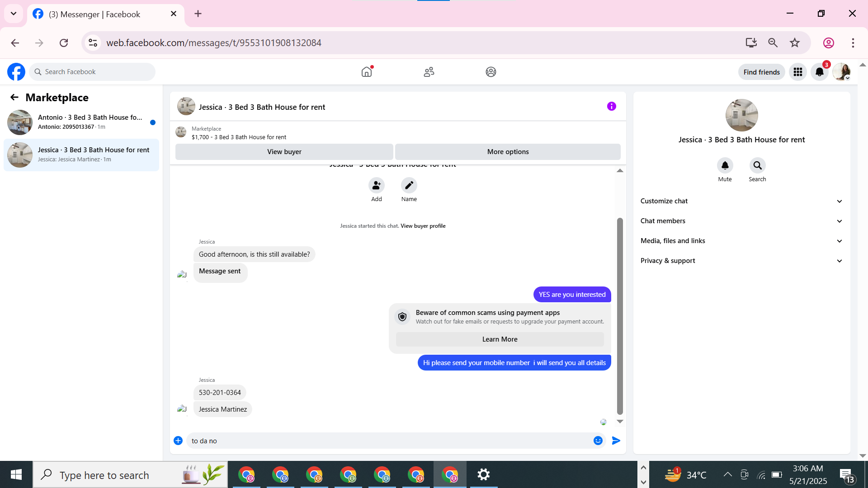The height and width of the screenshot is (488, 868).
Task: Mute the conversation with bell icon
Action: [725, 165]
